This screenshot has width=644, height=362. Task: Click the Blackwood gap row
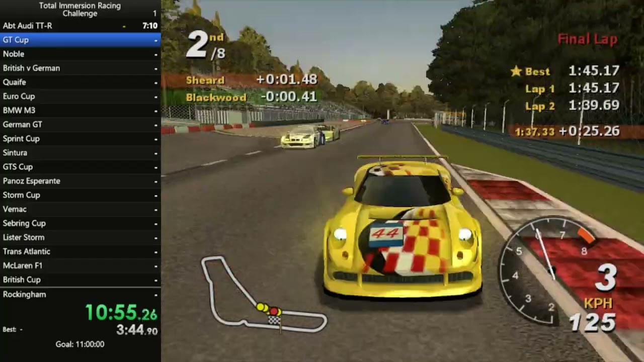point(252,97)
